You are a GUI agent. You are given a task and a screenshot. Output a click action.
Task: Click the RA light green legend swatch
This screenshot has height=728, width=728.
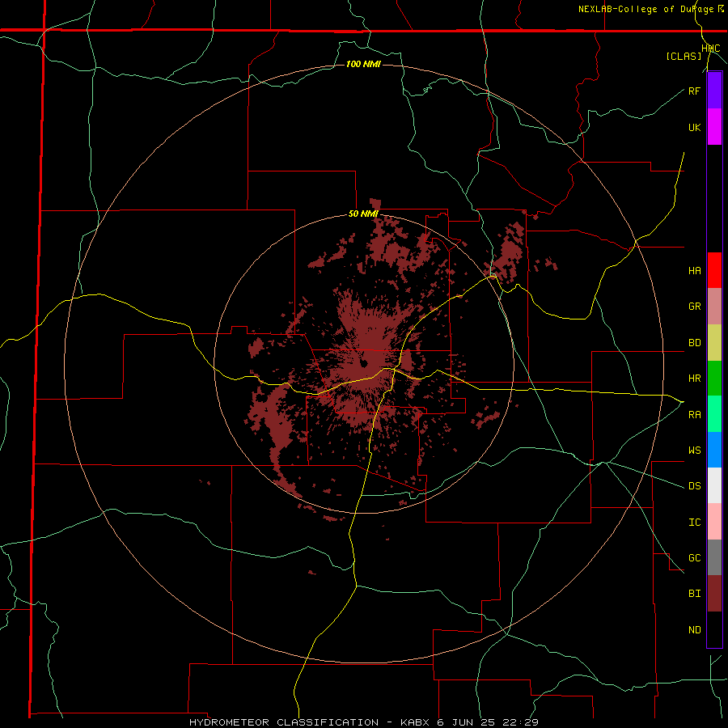coord(714,414)
